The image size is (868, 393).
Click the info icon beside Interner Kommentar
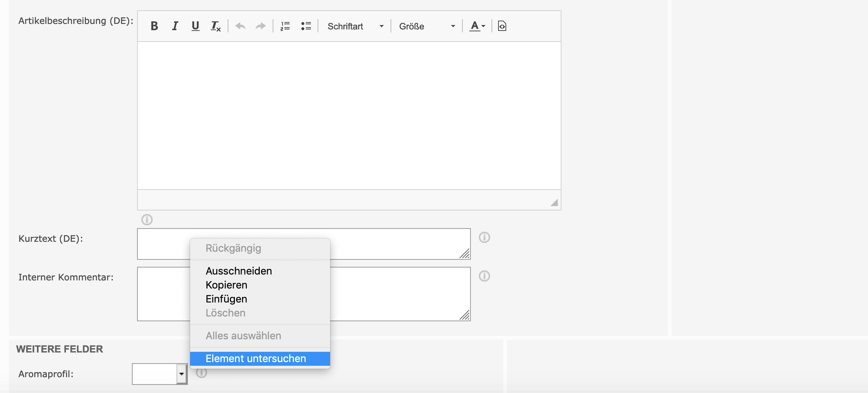click(x=484, y=276)
